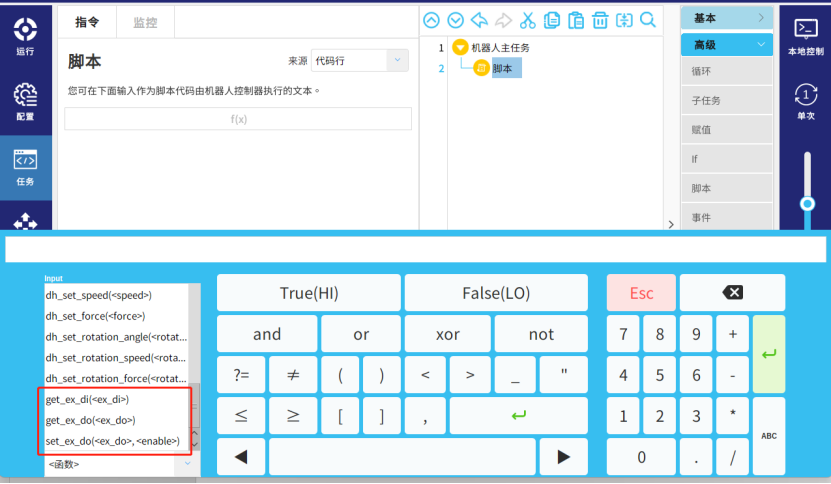The image size is (831, 484).
Task: Switch keypad to ABC letter mode
Action: click(x=768, y=436)
